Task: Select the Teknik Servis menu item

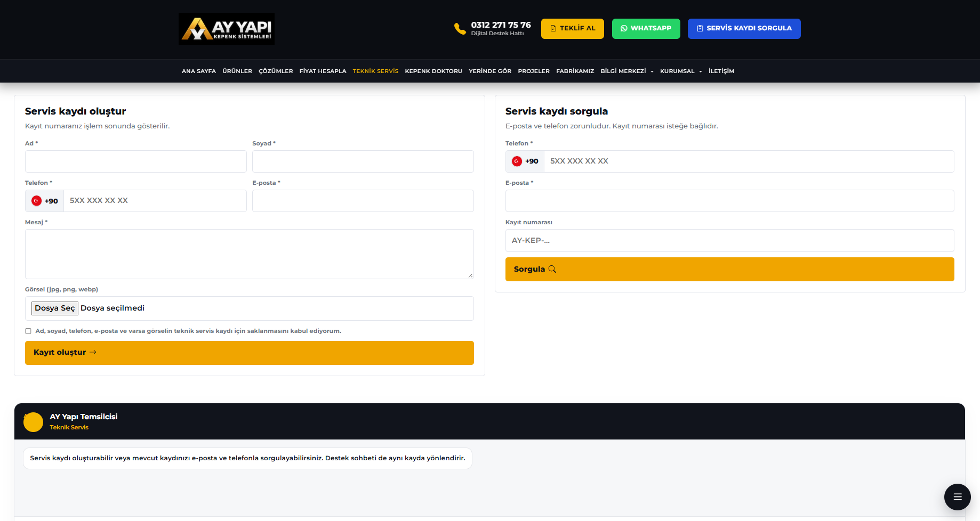Action: tap(375, 71)
